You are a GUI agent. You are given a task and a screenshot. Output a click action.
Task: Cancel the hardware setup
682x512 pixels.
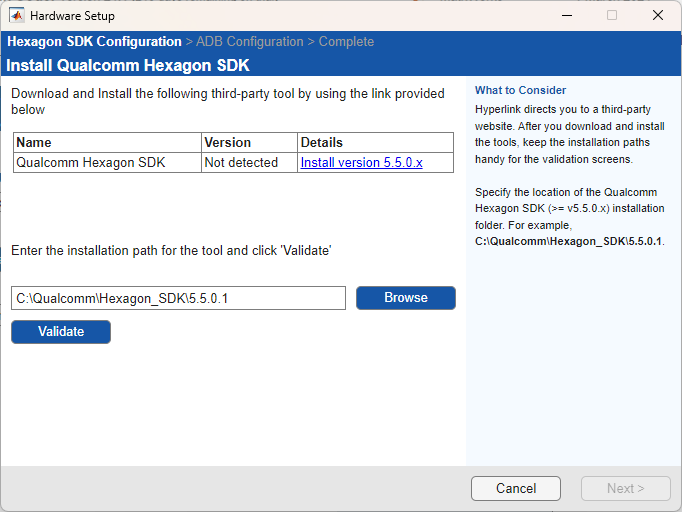point(516,488)
